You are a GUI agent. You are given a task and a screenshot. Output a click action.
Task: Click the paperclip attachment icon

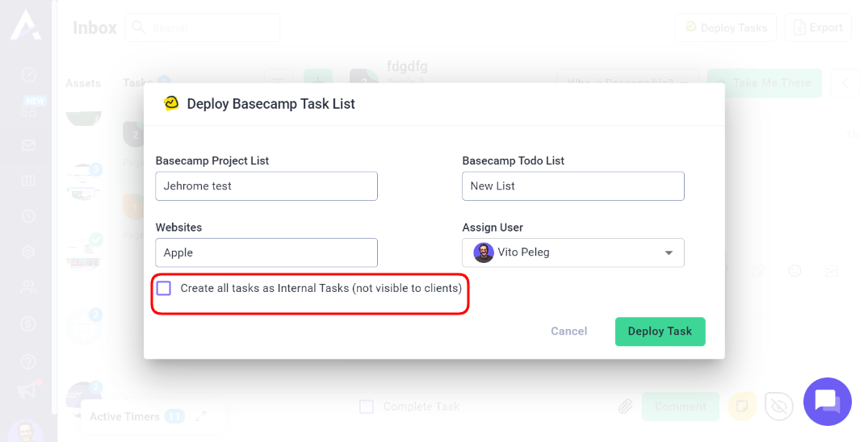tap(626, 407)
